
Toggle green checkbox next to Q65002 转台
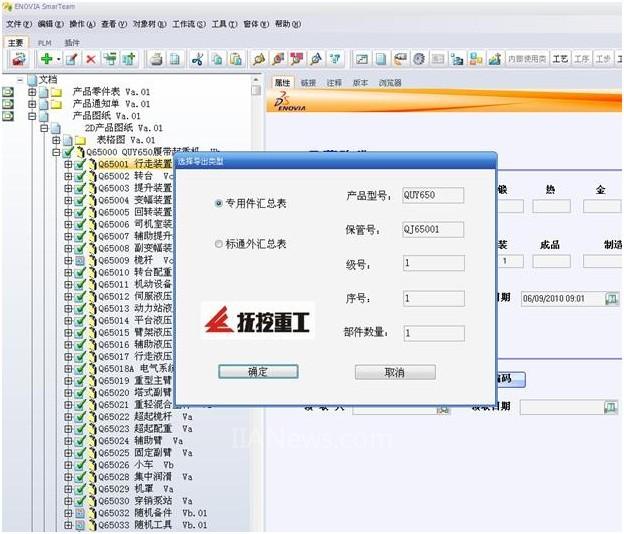pos(80,176)
